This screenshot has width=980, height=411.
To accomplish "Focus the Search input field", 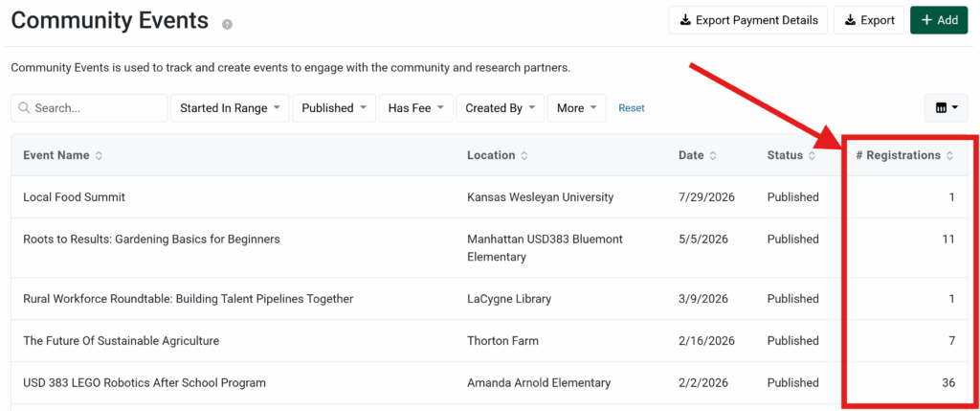I will [96, 108].
